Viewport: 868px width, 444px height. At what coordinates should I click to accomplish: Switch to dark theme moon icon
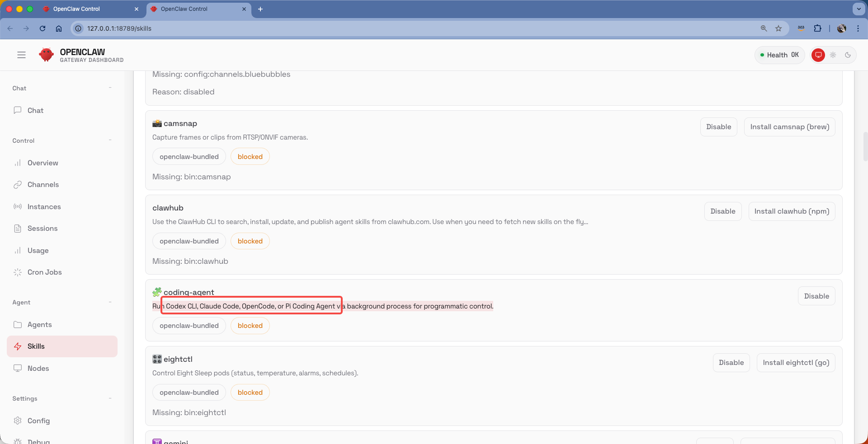pos(848,55)
